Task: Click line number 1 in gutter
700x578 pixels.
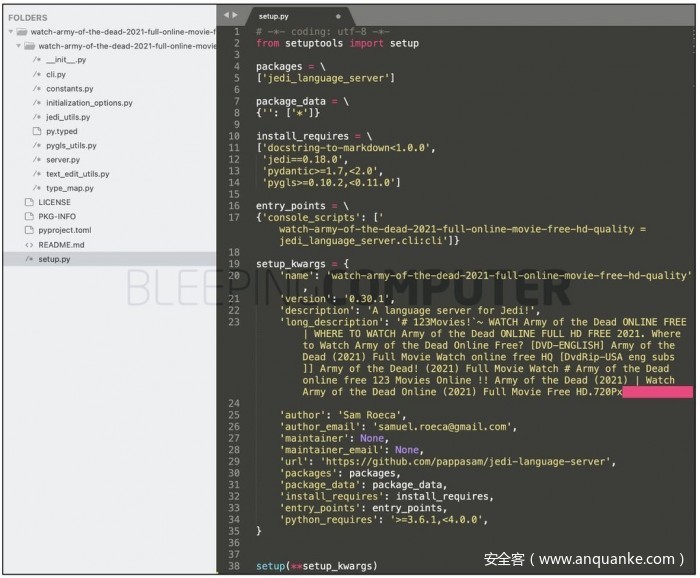Action: pos(237,32)
